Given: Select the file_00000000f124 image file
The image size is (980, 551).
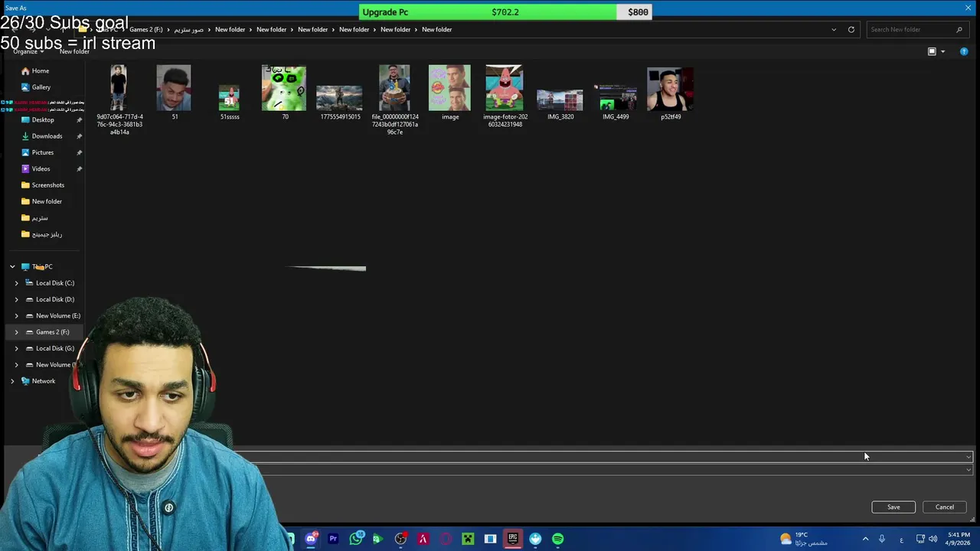Looking at the screenshot, I should 394,100.
